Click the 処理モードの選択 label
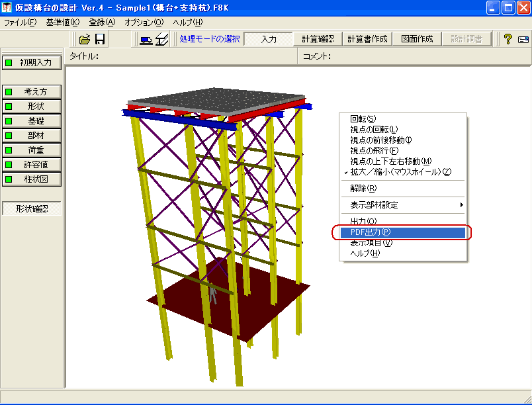Image resolution: width=532 pixels, height=405 pixels. [x=210, y=39]
